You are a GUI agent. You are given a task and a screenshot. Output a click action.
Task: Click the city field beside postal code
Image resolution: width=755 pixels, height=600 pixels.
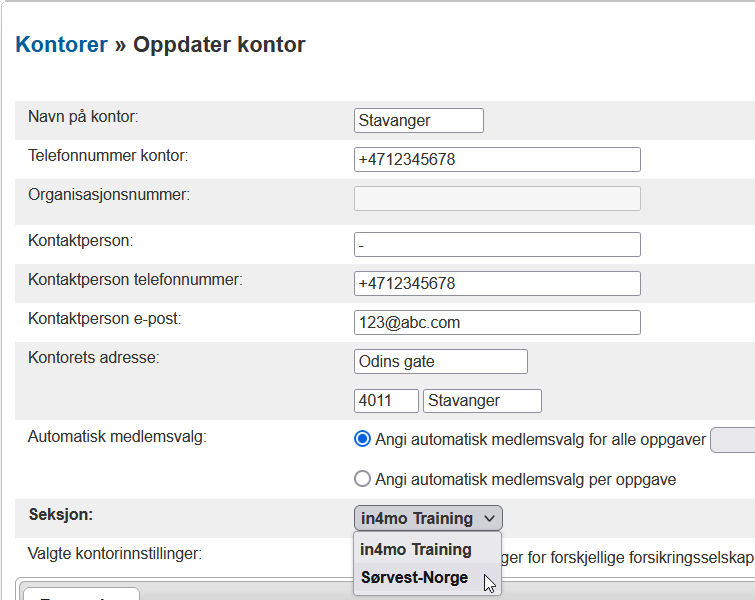coord(482,401)
